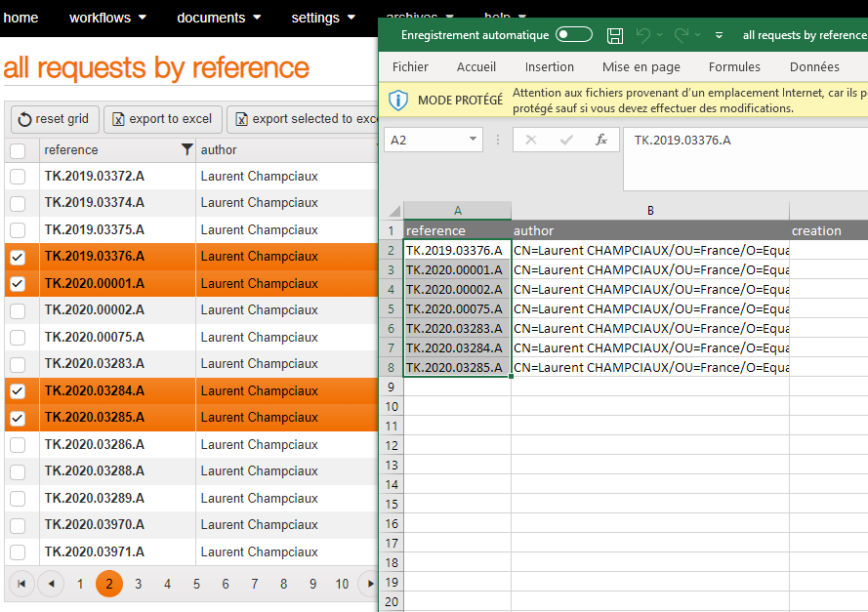Viewport: 868px width, 612px height.
Task: Click the select all corner triangle in Excel
Action: click(393, 211)
